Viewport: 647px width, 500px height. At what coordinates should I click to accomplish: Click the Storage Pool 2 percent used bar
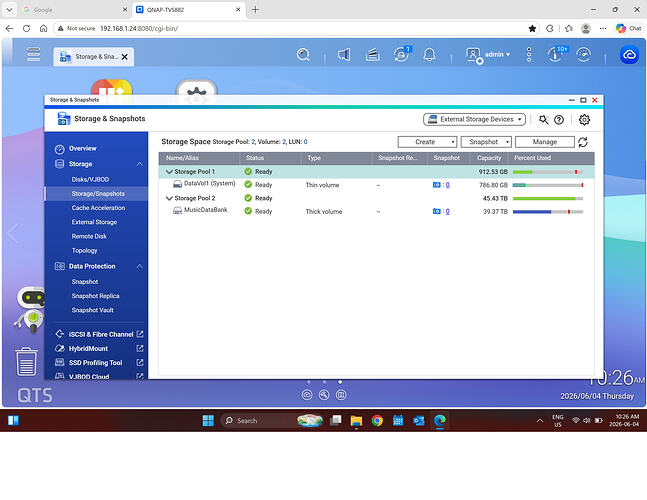[x=548, y=198]
